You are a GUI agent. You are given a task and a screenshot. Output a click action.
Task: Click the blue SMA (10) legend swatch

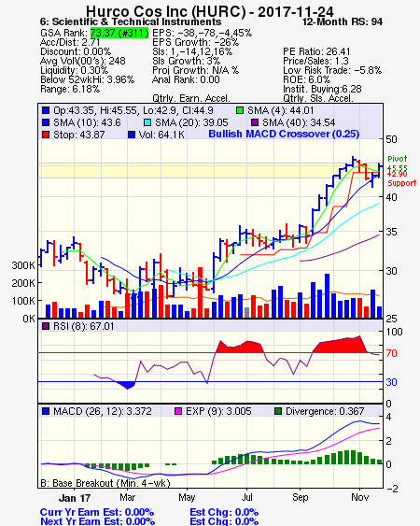46,122
